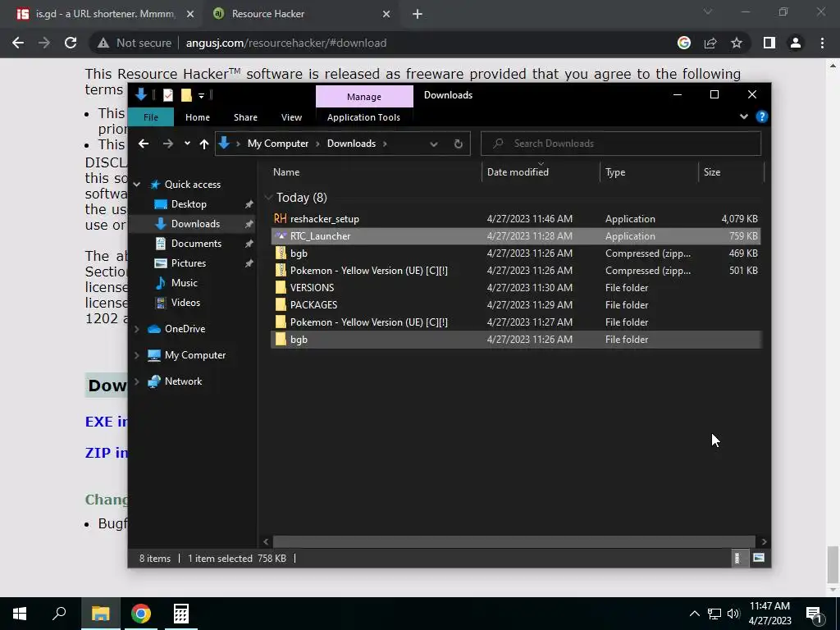Go forward in File Explorer

point(167,144)
